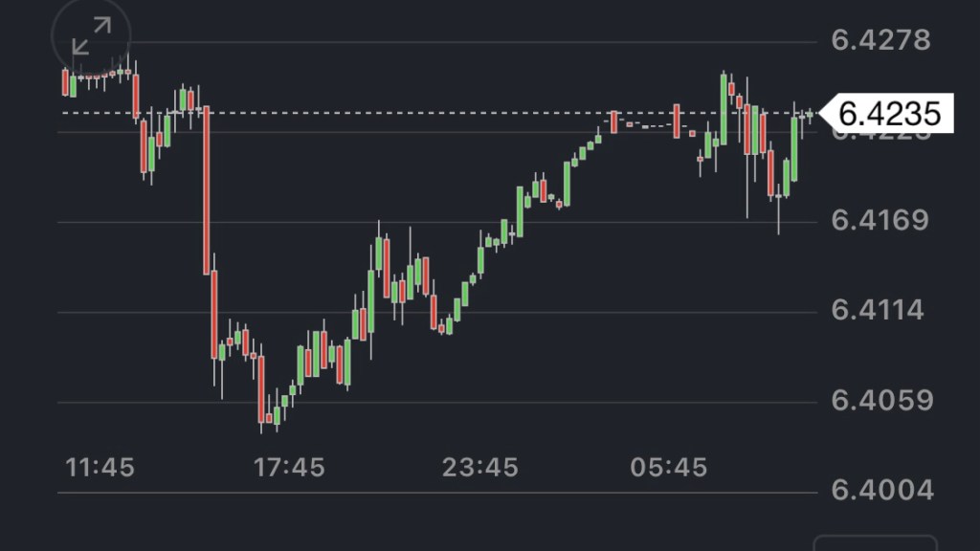Select the first red candle at the left edge

pyautogui.click(x=65, y=82)
